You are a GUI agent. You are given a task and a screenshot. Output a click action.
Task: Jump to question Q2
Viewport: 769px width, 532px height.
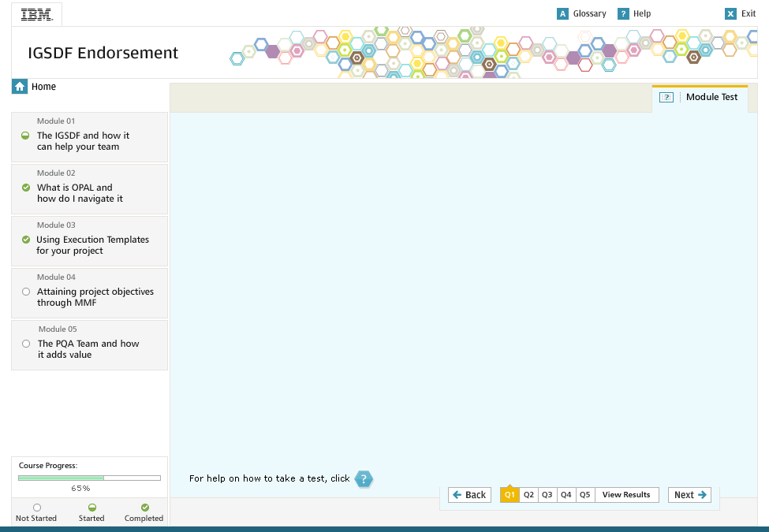(528, 495)
